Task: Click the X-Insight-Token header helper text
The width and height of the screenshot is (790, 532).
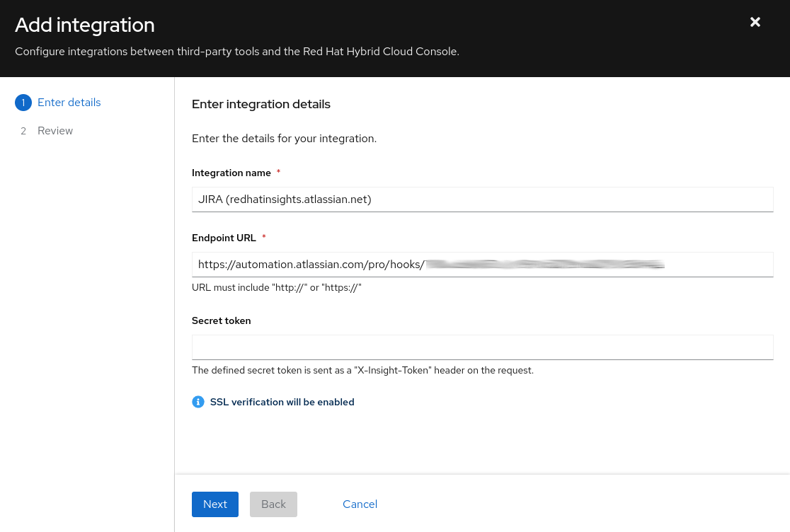Action: tap(362, 370)
